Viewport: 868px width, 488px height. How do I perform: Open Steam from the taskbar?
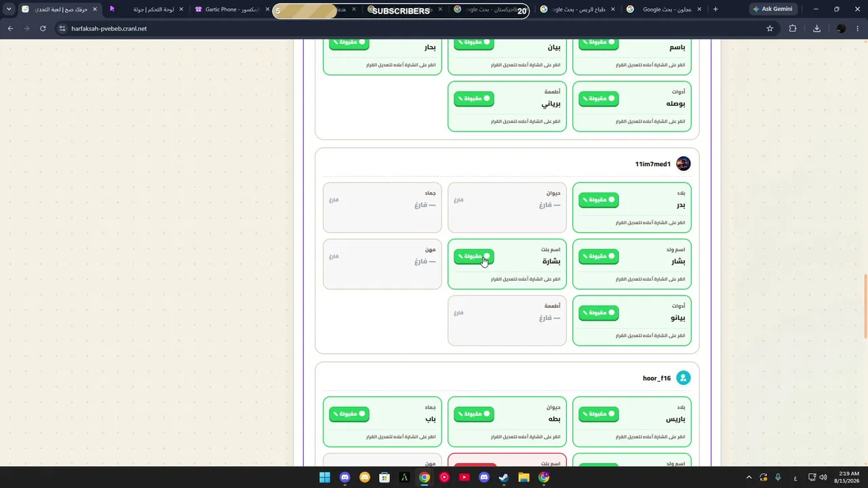point(504,477)
